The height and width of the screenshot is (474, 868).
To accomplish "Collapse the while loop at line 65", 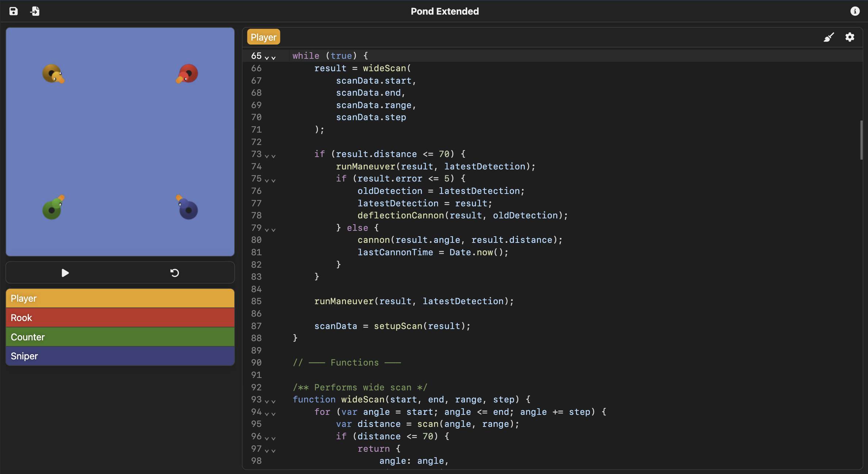I will 270,57.
